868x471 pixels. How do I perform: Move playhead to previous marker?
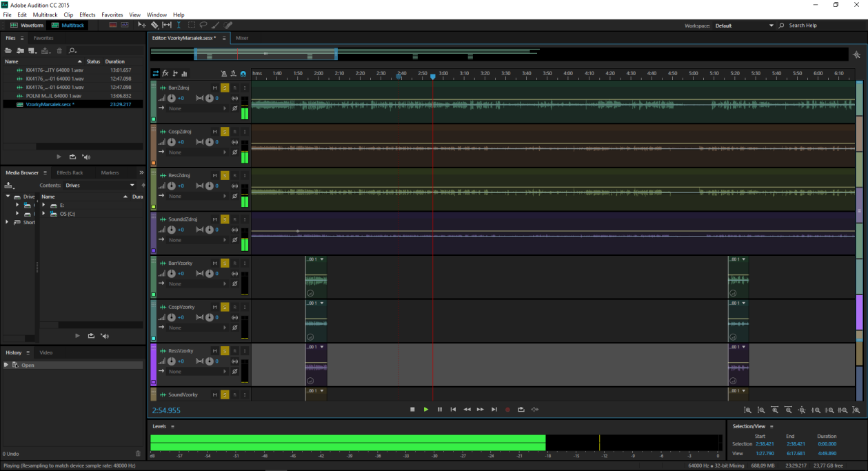(x=453, y=410)
